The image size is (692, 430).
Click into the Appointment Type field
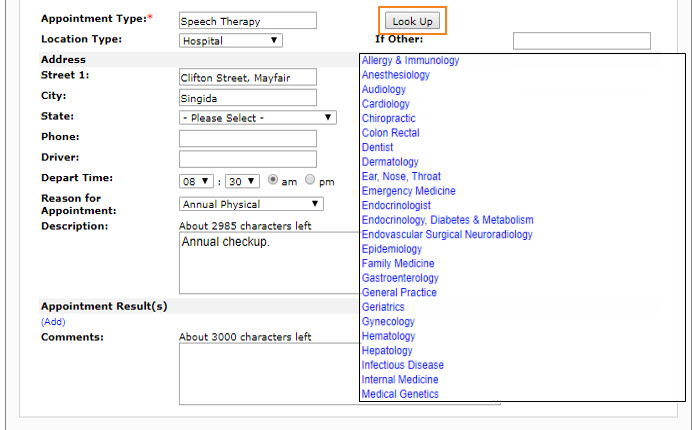(x=247, y=21)
